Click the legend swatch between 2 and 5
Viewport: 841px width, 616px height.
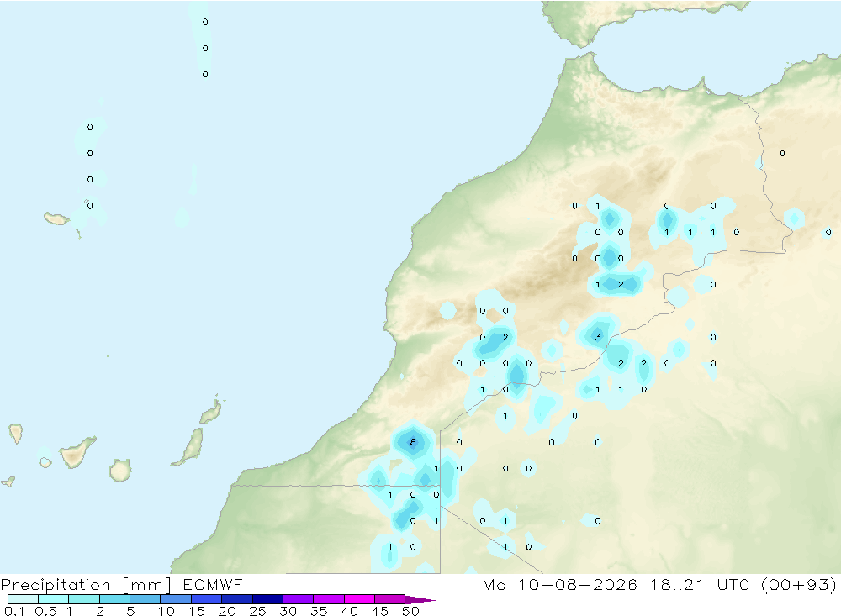click(114, 599)
